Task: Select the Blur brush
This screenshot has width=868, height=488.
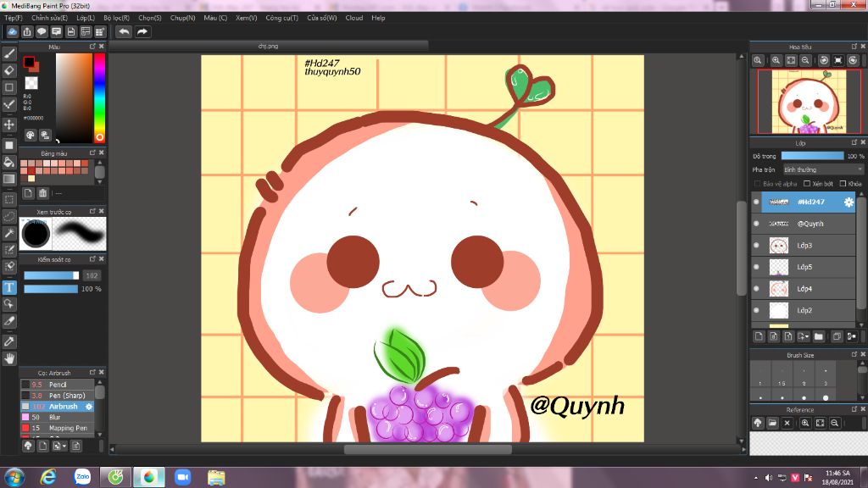Action: pos(58,417)
